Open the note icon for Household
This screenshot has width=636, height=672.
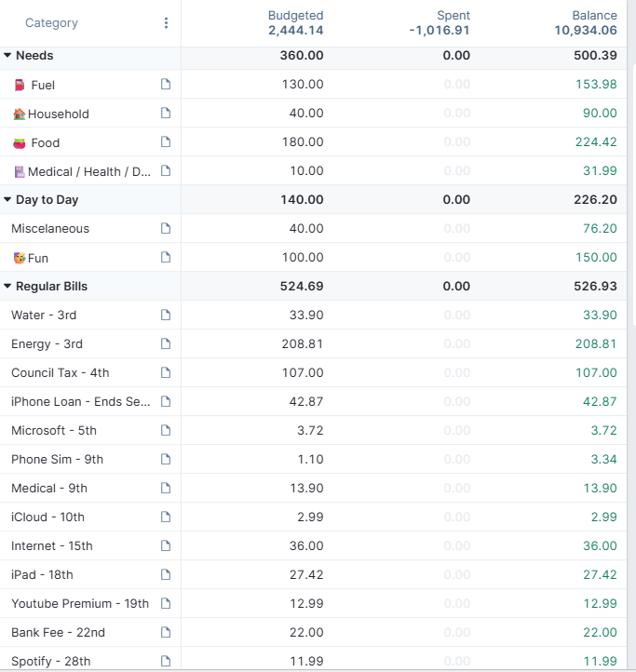coord(166,114)
